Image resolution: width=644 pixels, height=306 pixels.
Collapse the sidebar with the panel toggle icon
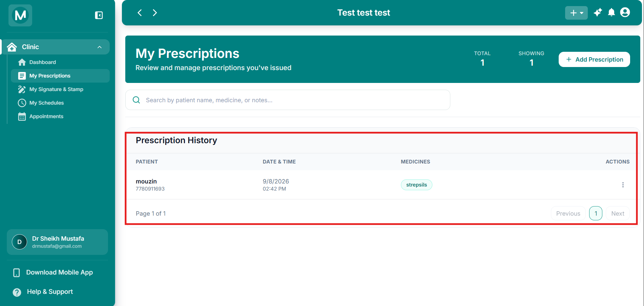(x=99, y=15)
